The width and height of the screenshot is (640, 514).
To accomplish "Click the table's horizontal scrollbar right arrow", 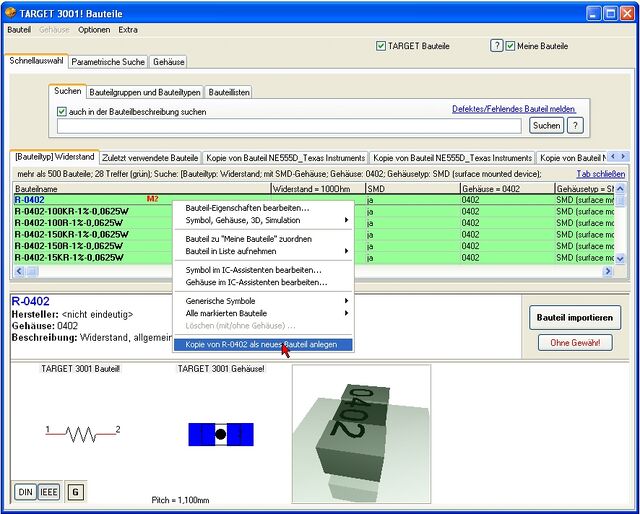I will pos(608,271).
